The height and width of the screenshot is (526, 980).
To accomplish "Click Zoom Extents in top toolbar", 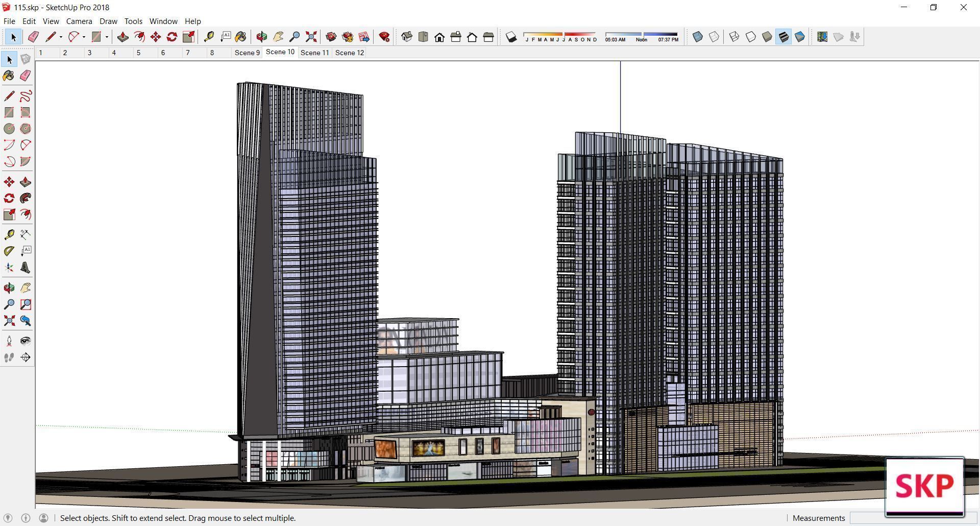I will click(x=311, y=37).
